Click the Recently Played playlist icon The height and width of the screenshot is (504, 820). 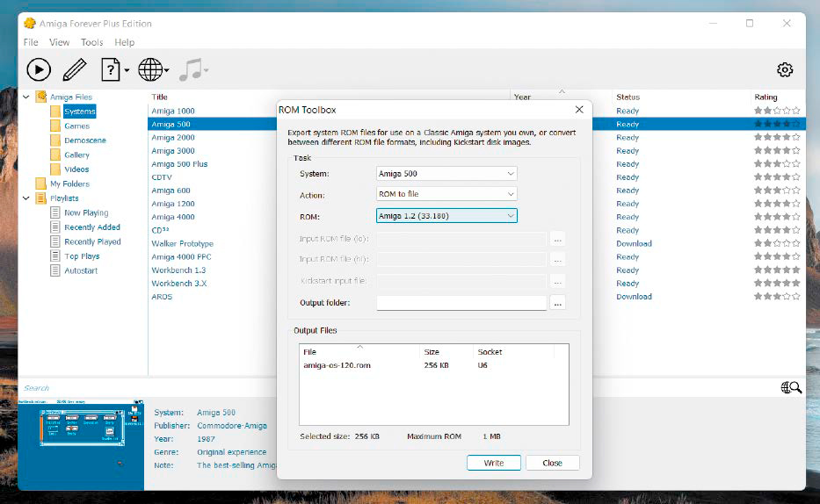pyautogui.click(x=54, y=241)
